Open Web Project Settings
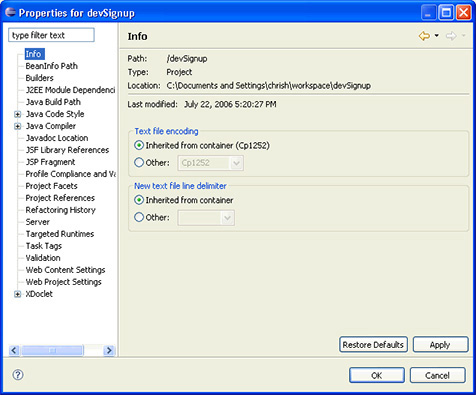 (x=63, y=282)
